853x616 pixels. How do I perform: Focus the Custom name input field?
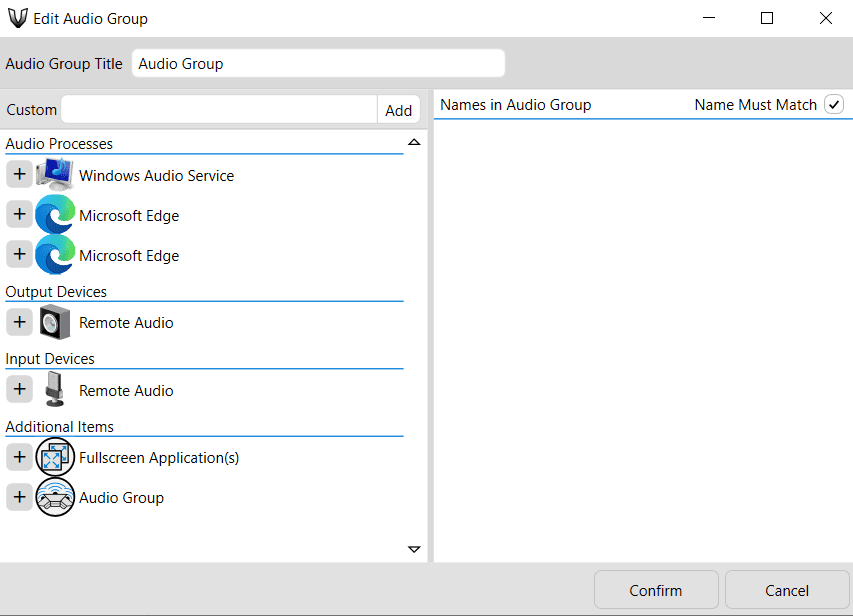(x=218, y=110)
